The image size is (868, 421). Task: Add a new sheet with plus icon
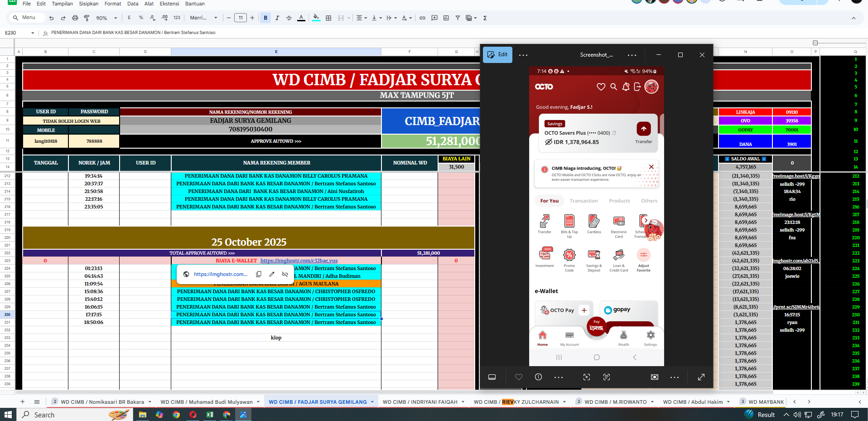click(22, 402)
